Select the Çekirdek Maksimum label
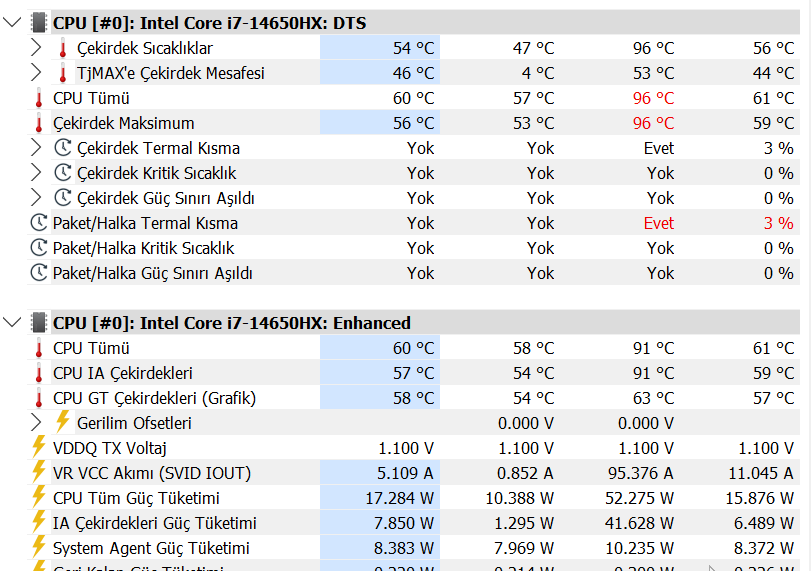Viewport: 811px width, 571px height. click(x=124, y=123)
